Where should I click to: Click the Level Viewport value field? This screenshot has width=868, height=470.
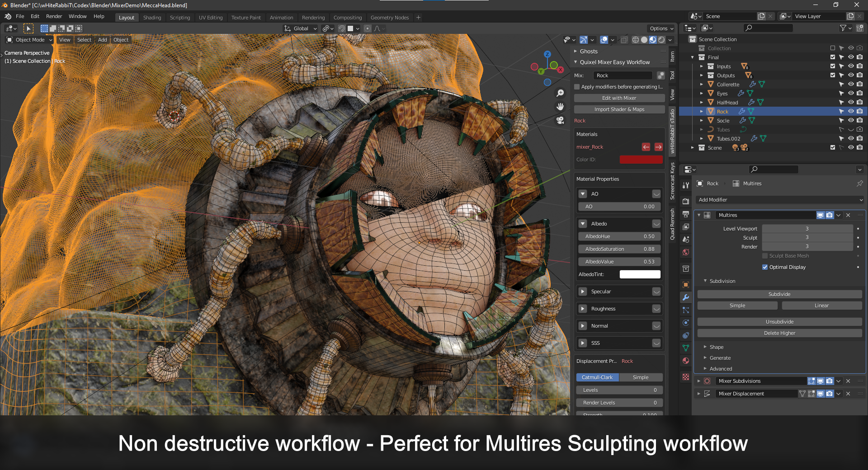pyautogui.click(x=807, y=229)
